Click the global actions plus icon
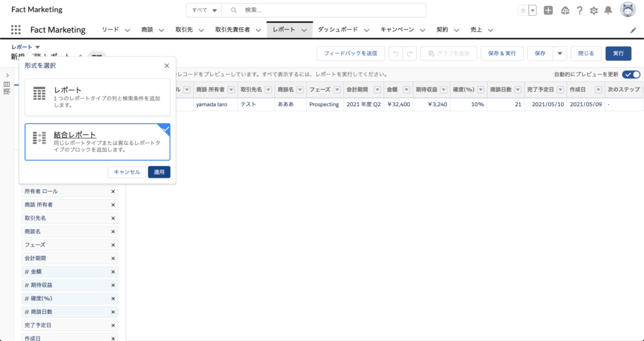This screenshot has height=341, width=644. point(548,11)
